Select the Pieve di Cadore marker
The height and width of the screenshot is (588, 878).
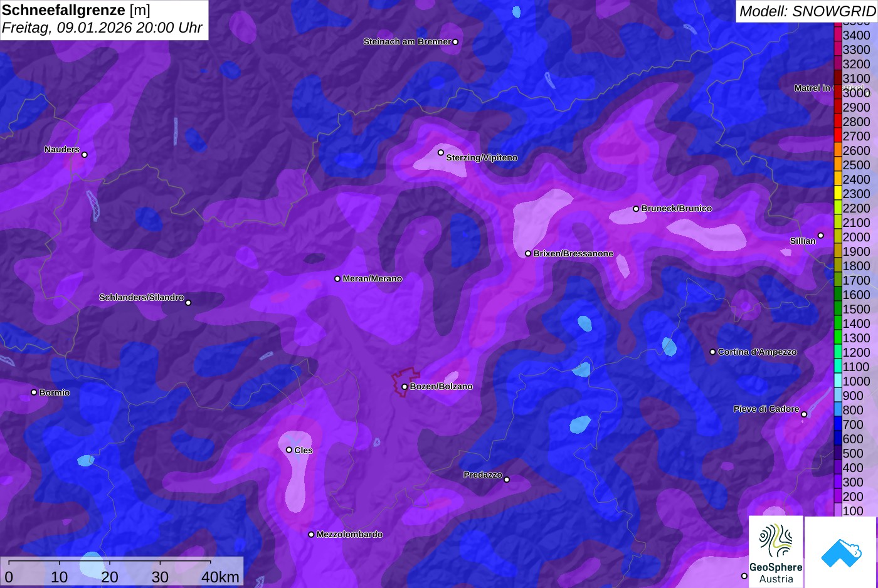coord(804,414)
